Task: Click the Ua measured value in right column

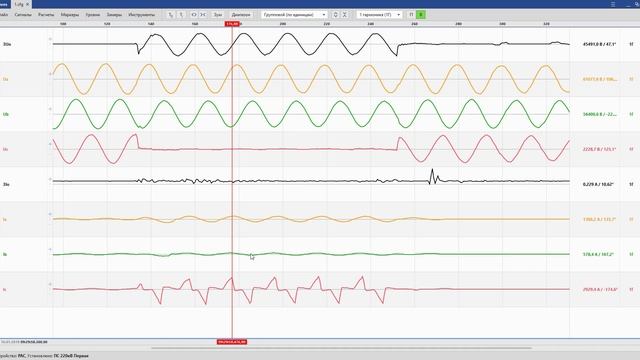Action: (x=600, y=79)
